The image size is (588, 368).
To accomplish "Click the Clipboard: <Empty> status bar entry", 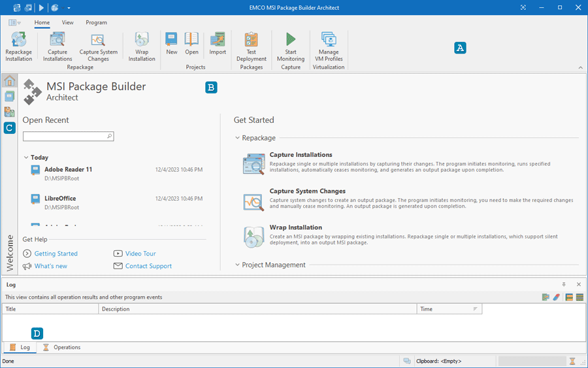I will pyautogui.click(x=438, y=361).
